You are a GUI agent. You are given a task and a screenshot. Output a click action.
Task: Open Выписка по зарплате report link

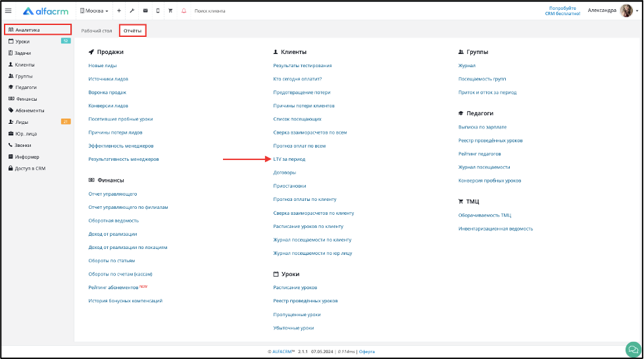[x=482, y=127]
